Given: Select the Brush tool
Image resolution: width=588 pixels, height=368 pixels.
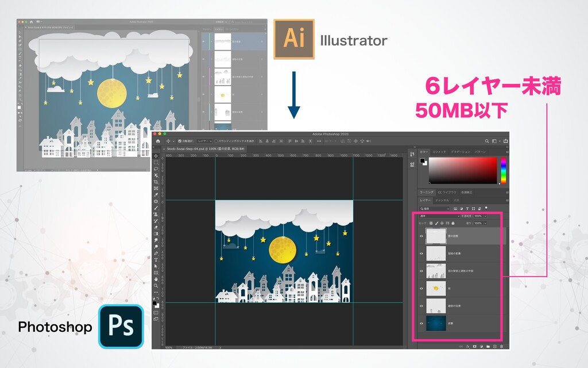Looking at the screenshot, I should [156, 208].
